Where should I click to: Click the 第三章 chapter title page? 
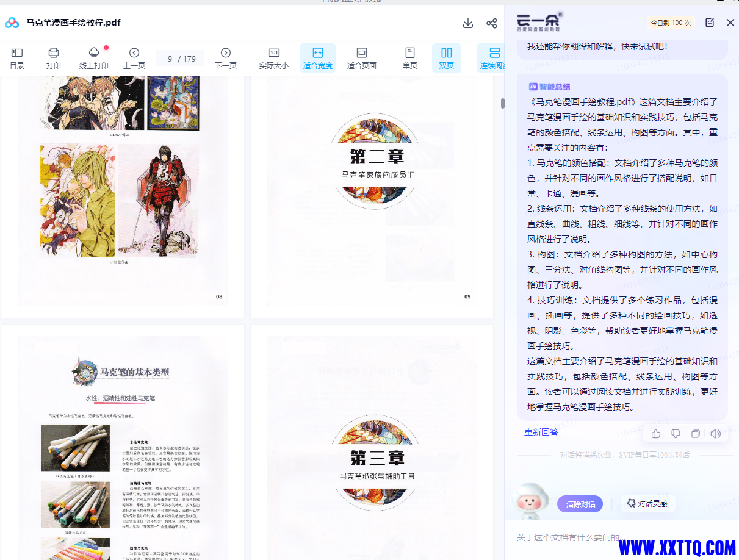click(372, 442)
